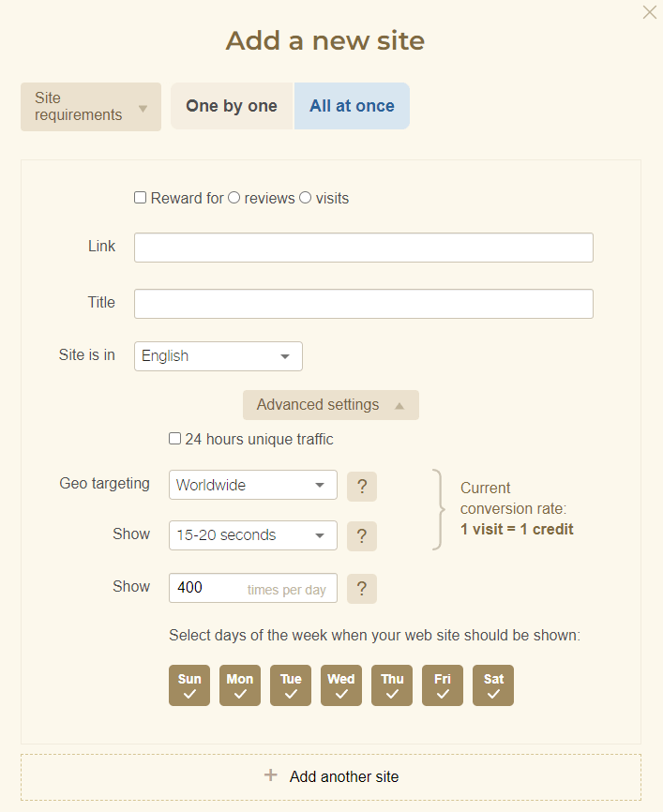663x812 pixels.
Task: Select the visits radio option
Action: coord(306,198)
